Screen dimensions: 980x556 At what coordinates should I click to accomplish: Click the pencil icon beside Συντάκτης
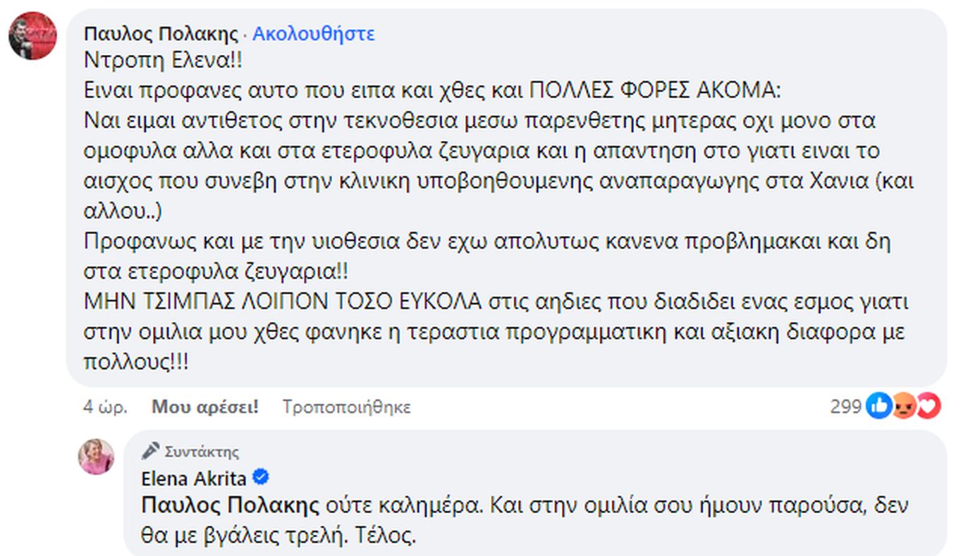coord(150,451)
